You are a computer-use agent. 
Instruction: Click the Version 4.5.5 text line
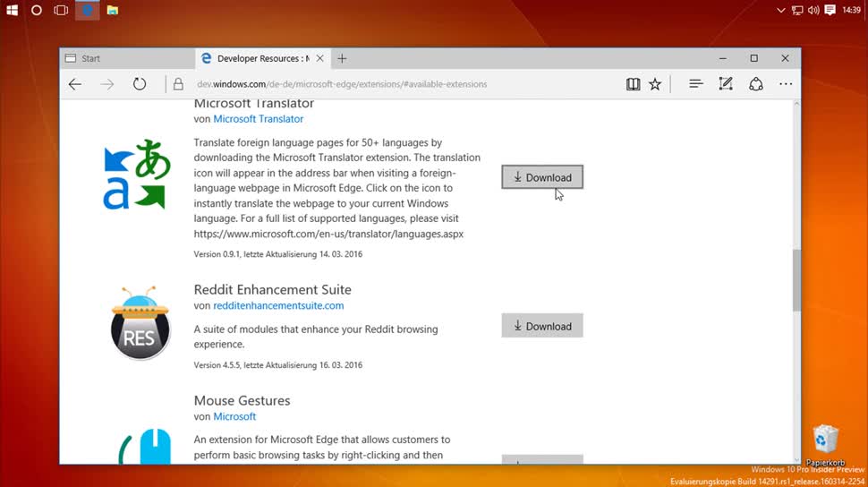coord(278,365)
